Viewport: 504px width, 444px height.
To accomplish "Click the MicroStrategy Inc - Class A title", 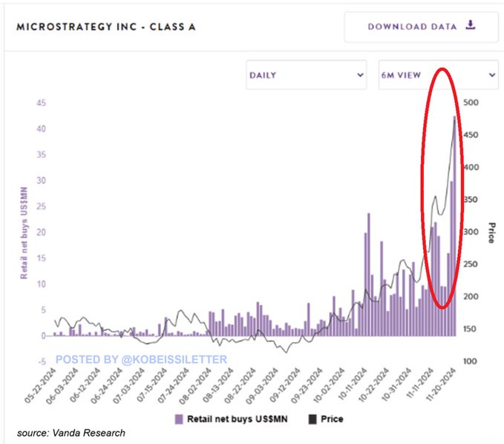I will click(105, 27).
